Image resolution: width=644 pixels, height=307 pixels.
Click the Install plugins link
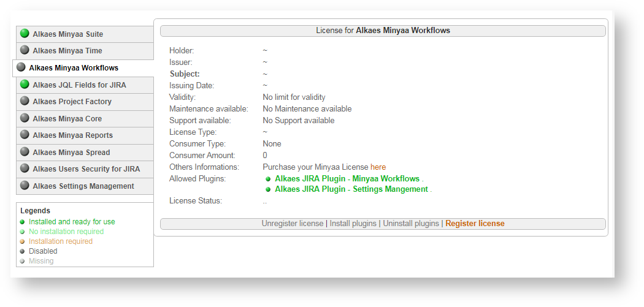(353, 224)
